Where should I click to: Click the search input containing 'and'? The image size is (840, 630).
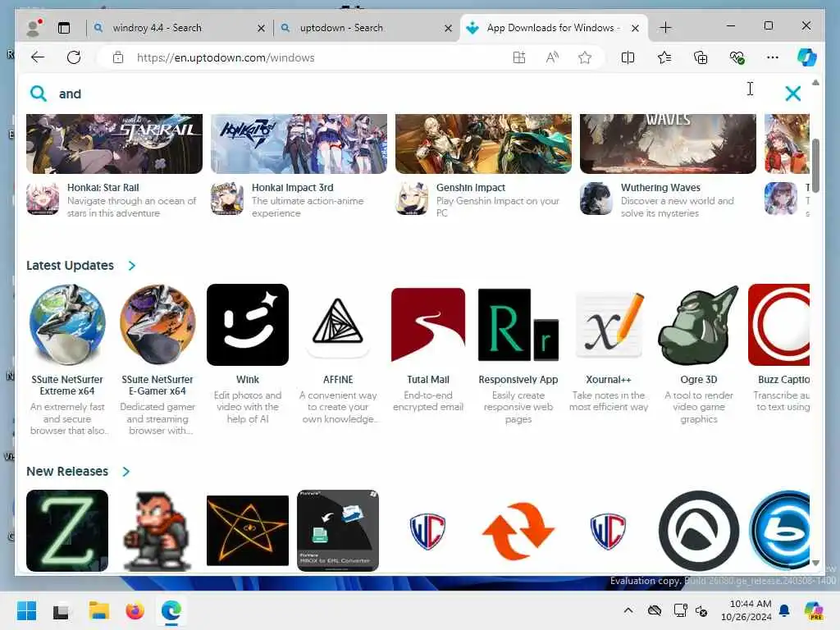pos(402,94)
